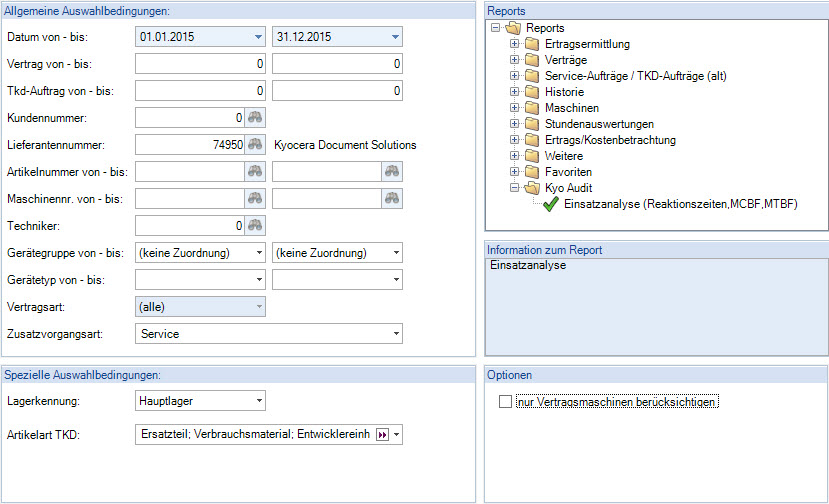Click the arrow button in Artikelart TKD field
829x504 pixels.
click(x=381, y=435)
